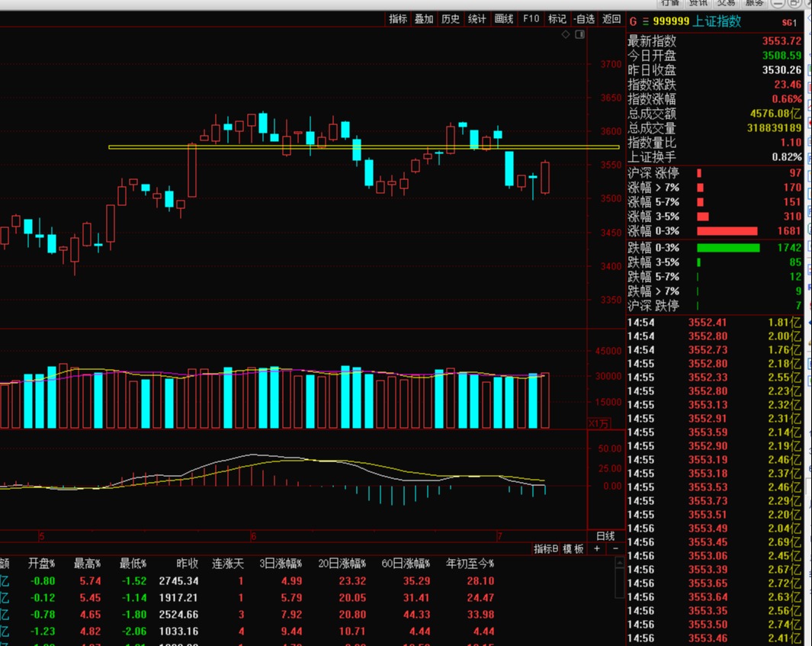Viewport: 812px width, 646px height.
Task: Zoom out chart with minus button
Action: [615, 548]
